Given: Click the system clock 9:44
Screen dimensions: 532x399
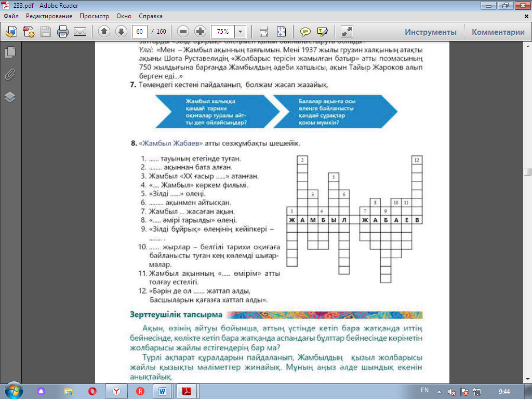Looking at the screenshot, I should (x=504, y=392).
